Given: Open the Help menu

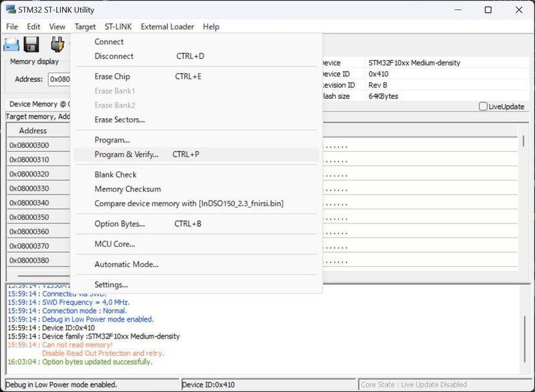Looking at the screenshot, I should (x=211, y=27).
